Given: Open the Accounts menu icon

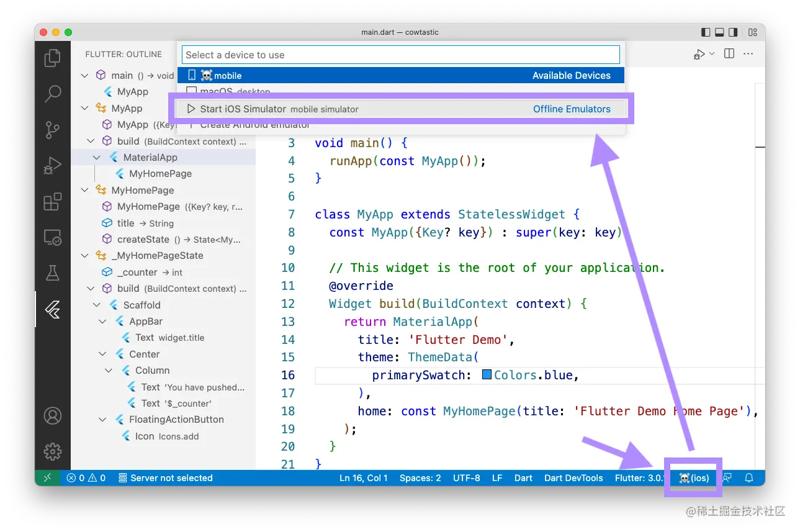Looking at the screenshot, I should click(53, 415).
